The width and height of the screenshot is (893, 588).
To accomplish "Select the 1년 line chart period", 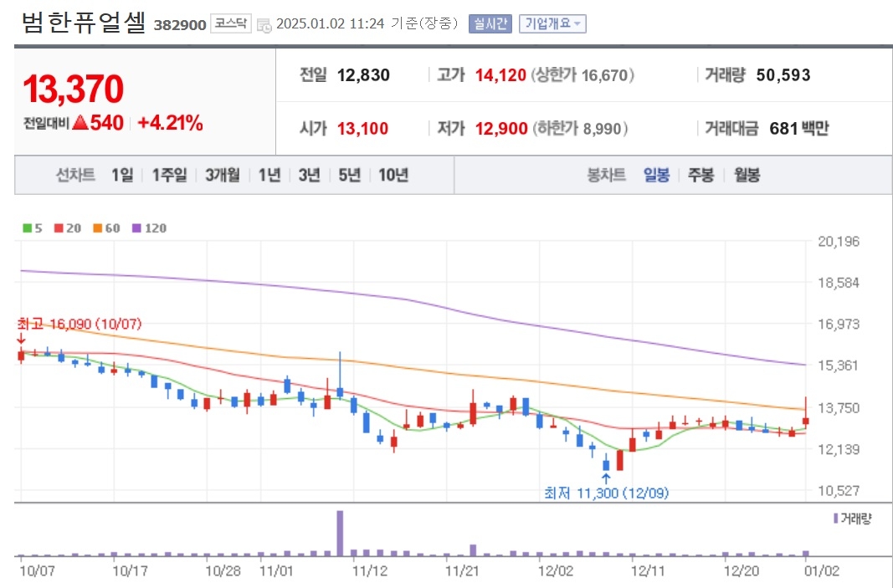I will 269,175.
